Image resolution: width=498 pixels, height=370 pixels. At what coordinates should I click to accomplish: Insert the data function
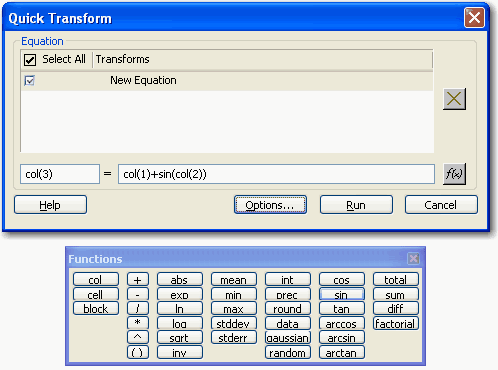coord(288,323)
